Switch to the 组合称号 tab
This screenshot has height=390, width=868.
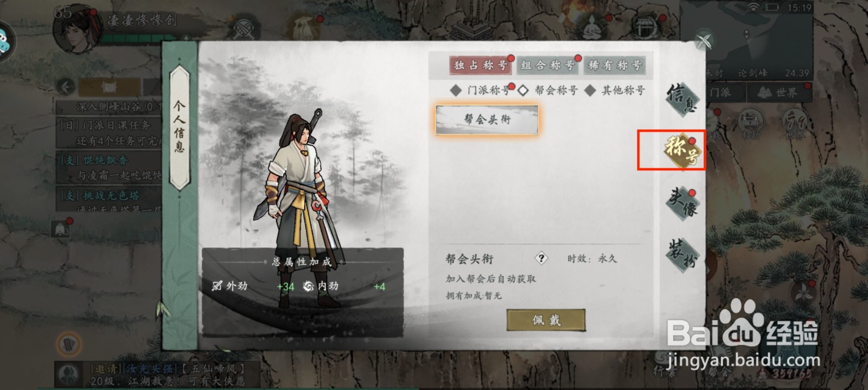click(548, 65)
